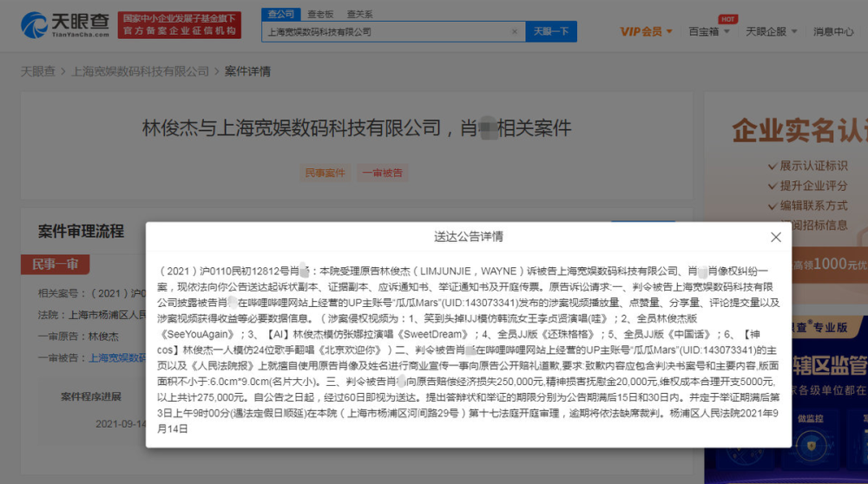Open 消息中心
This screenshot has width=868, height=484.
click(x=833, y=31)
